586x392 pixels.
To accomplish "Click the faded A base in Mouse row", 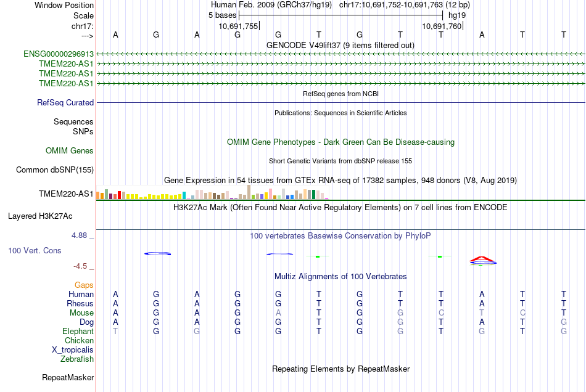I will tap(278, 313).
